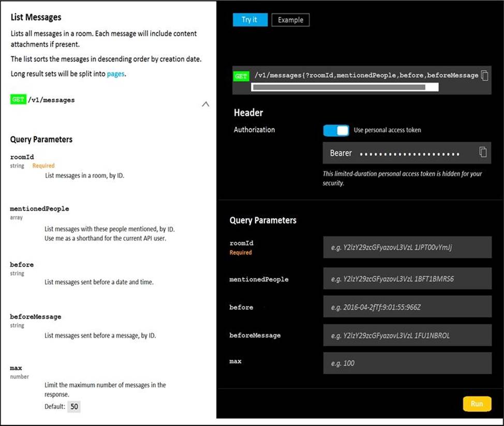Switch to the Try it tab

click(250, 20)
